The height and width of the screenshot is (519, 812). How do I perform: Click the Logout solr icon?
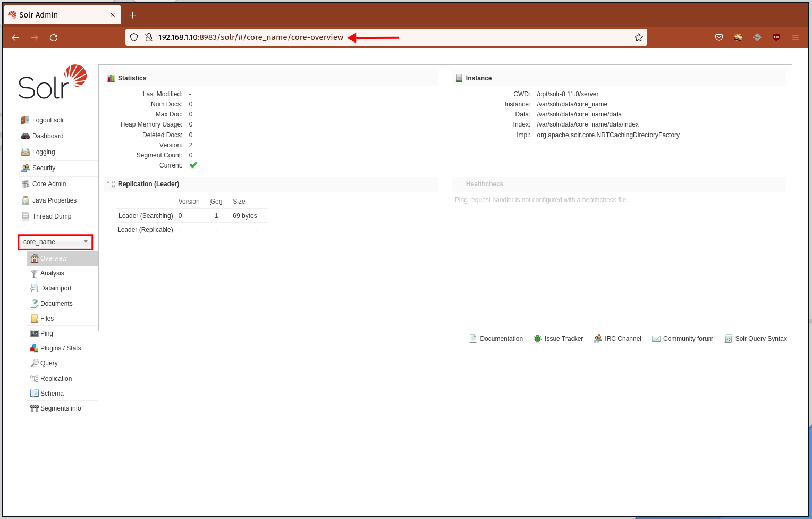click(25, 120)
